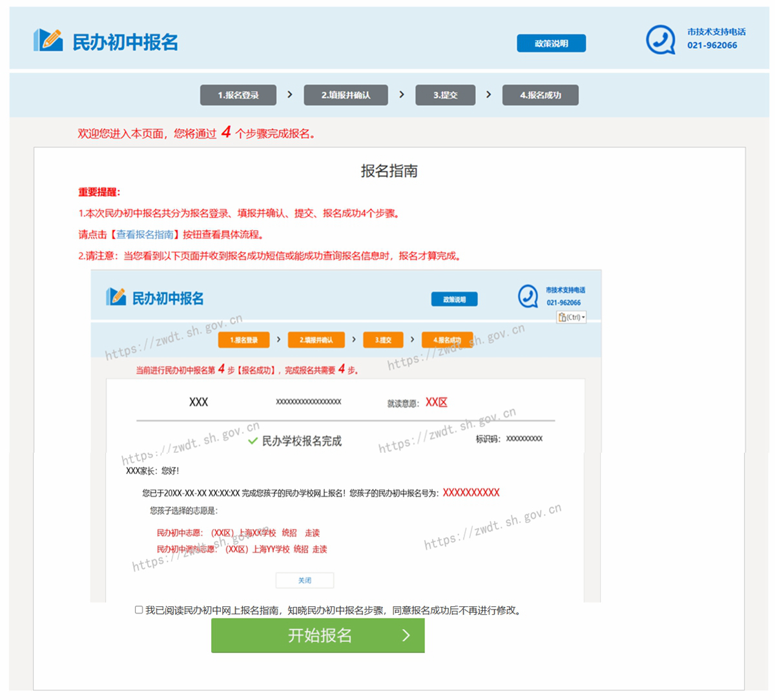Click the arrow after the grey 1.报名登录 step

[290, 94]
